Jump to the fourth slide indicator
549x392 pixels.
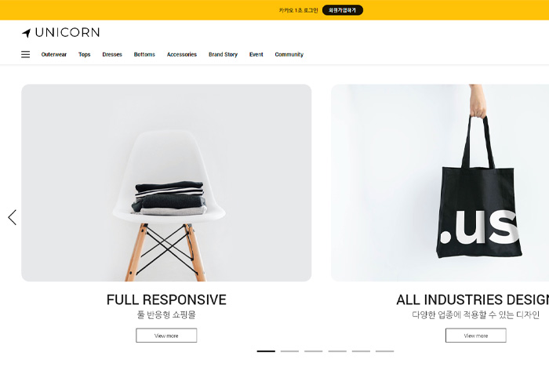337,351
